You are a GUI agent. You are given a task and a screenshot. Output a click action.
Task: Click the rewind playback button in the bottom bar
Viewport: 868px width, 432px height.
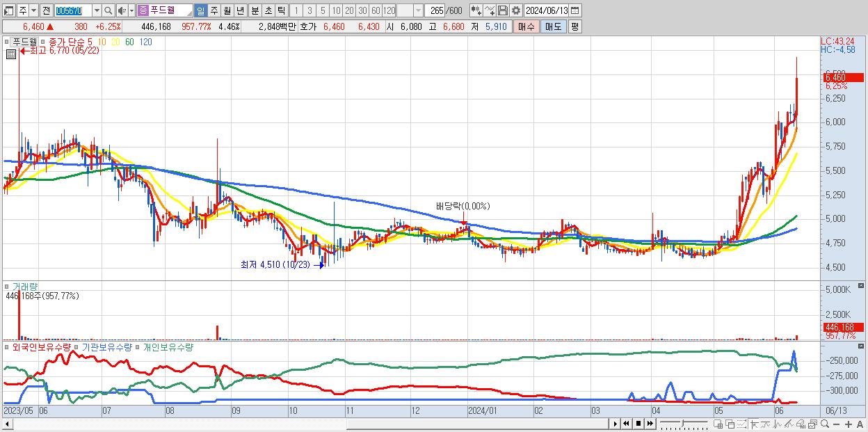626,424
